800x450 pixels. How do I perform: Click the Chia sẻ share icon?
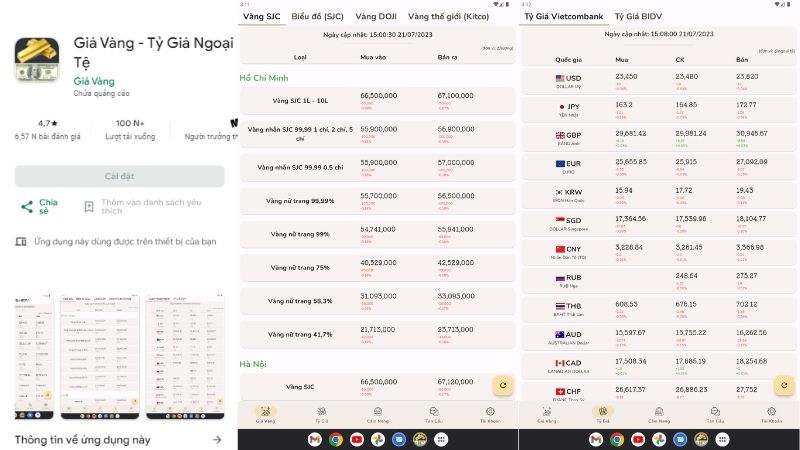click(x=27, y=207)
